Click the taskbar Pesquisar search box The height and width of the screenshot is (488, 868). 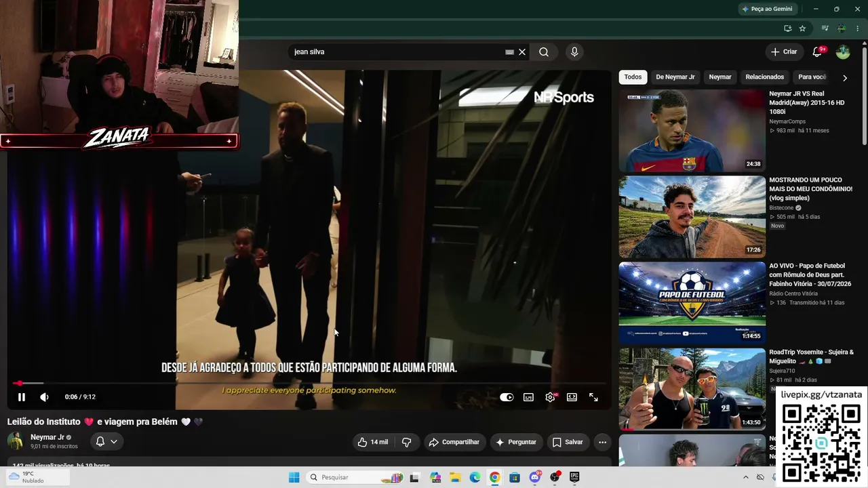click(355, 477)
